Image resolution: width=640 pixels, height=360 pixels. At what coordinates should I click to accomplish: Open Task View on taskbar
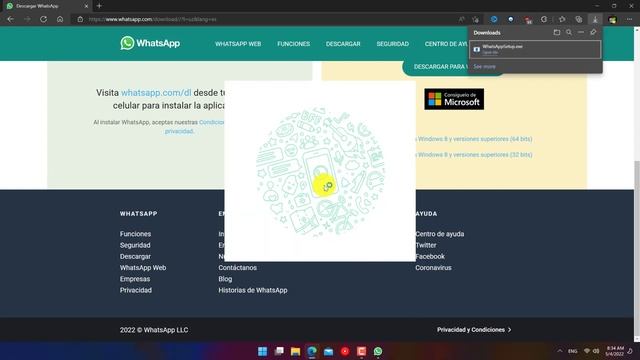pos(279,351)
